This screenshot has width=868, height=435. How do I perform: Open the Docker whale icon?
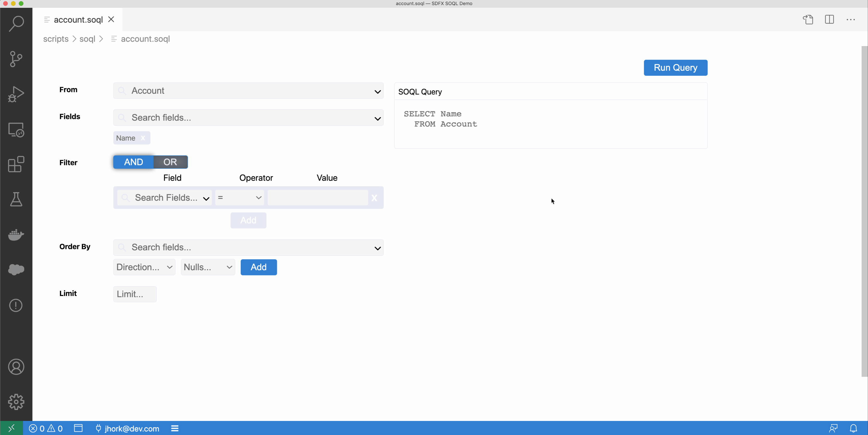(x=16, y=235)
